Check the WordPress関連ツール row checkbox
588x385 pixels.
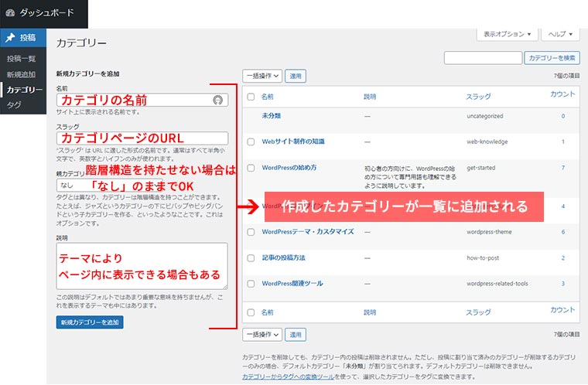tap(251, 284)
